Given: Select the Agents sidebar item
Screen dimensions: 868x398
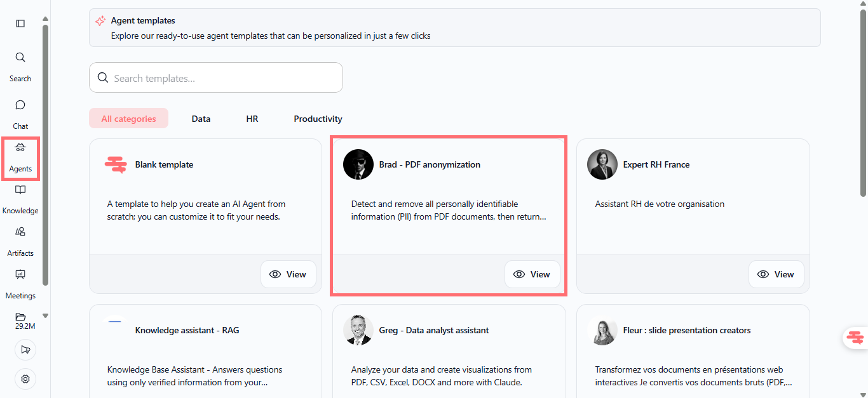Looking at the screenshot, I should [x=20, y=157].
